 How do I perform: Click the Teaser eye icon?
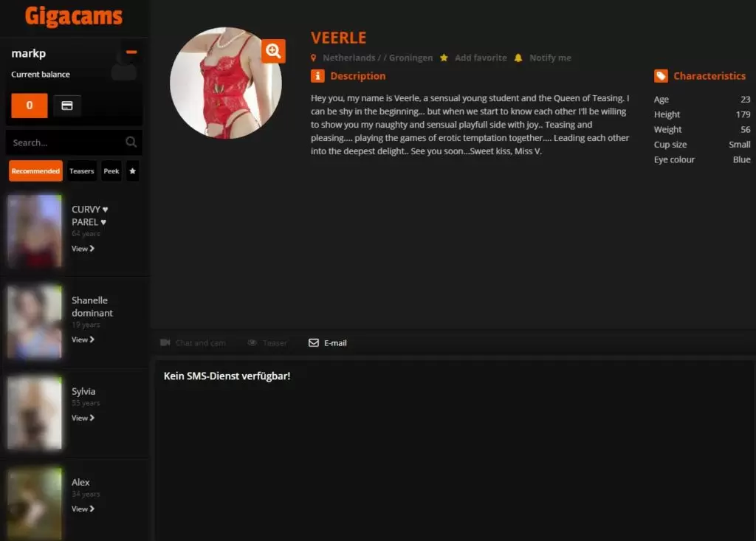252,342
